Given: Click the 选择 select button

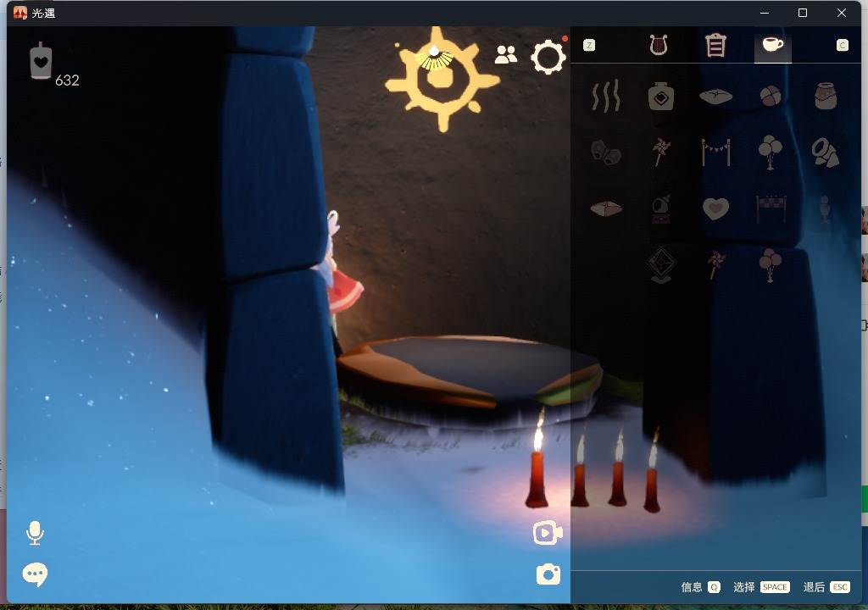Looking at the screenshot, I should 761,587.
